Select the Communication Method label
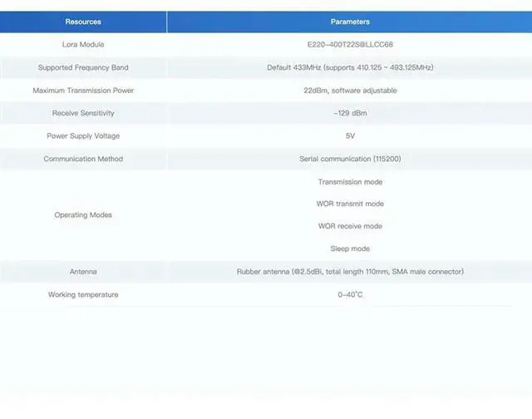This screenshot has height=419, width=532. click(83, 159)
